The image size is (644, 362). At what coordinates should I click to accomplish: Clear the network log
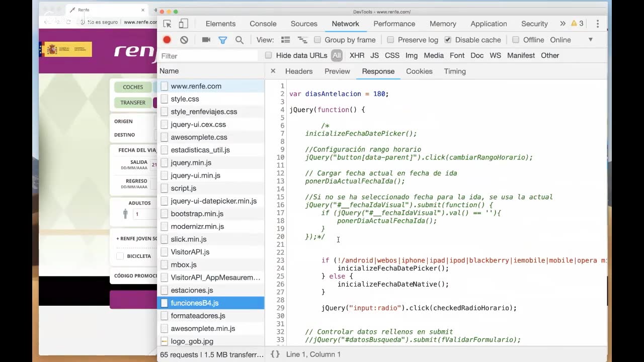click(x=184, y=40)
